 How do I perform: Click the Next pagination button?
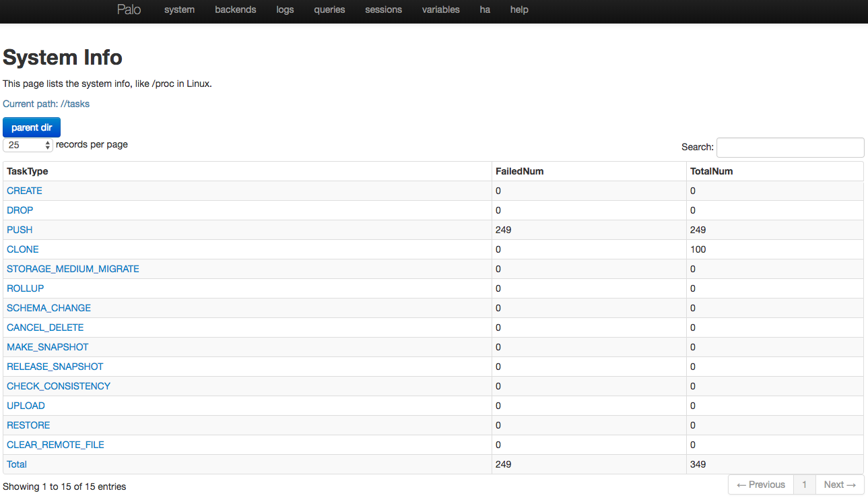[x=840, y=485]
